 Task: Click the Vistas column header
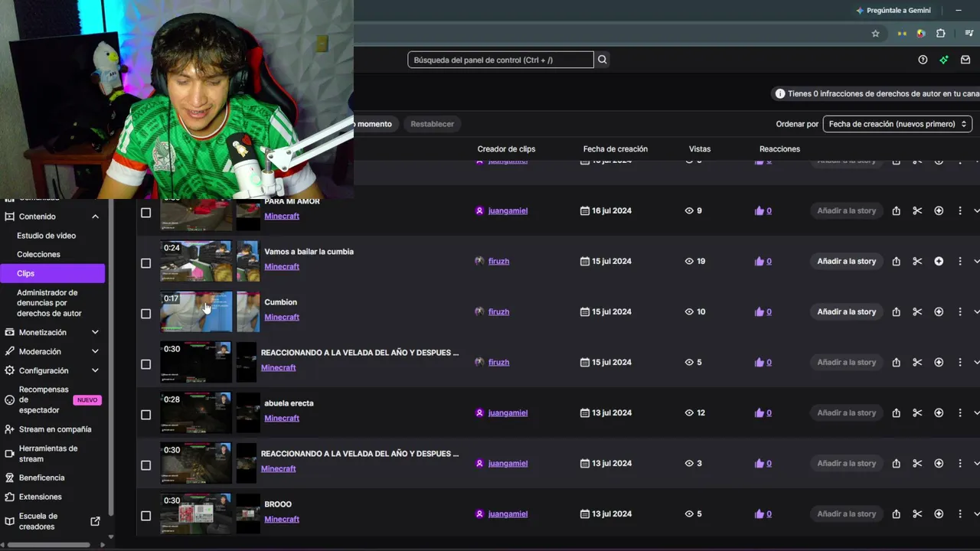pyautogui.click(x=700, y=149)
